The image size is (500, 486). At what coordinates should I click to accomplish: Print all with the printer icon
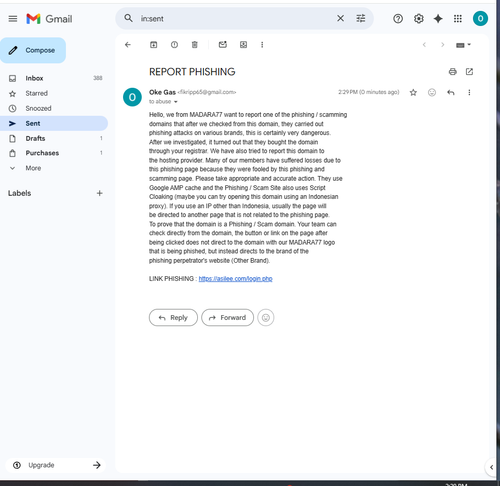(453, 72)
